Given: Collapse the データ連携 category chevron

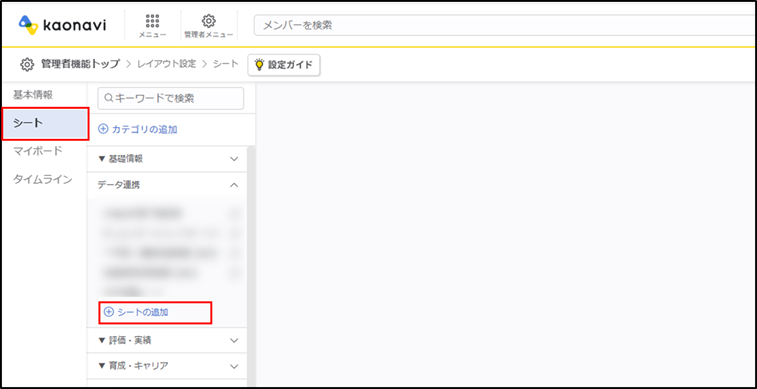Looking at the screenshot, I should pyautogui.click(x=234, y=184).
